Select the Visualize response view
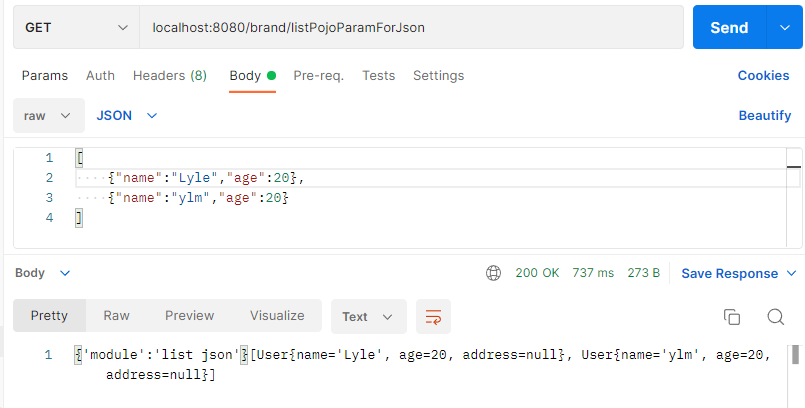Viewport: 805px width, 408px height. point(277,316)
